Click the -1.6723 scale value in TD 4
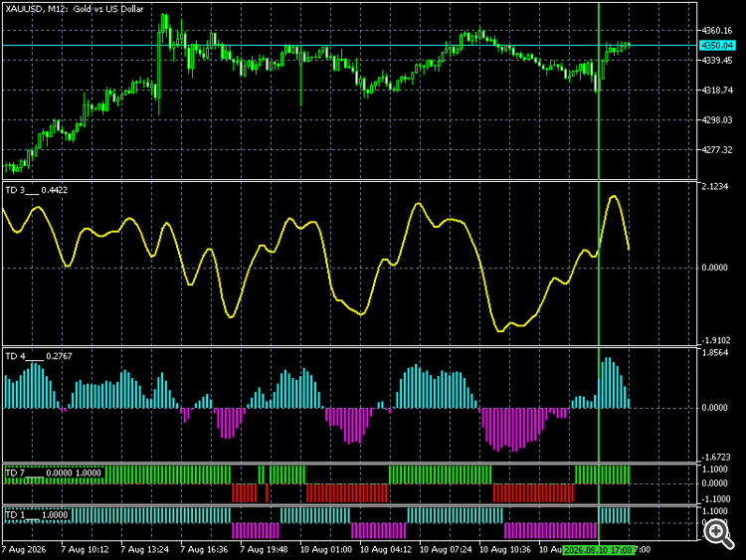This screenshot has height=560, width=746. click(x=715, y=458)
